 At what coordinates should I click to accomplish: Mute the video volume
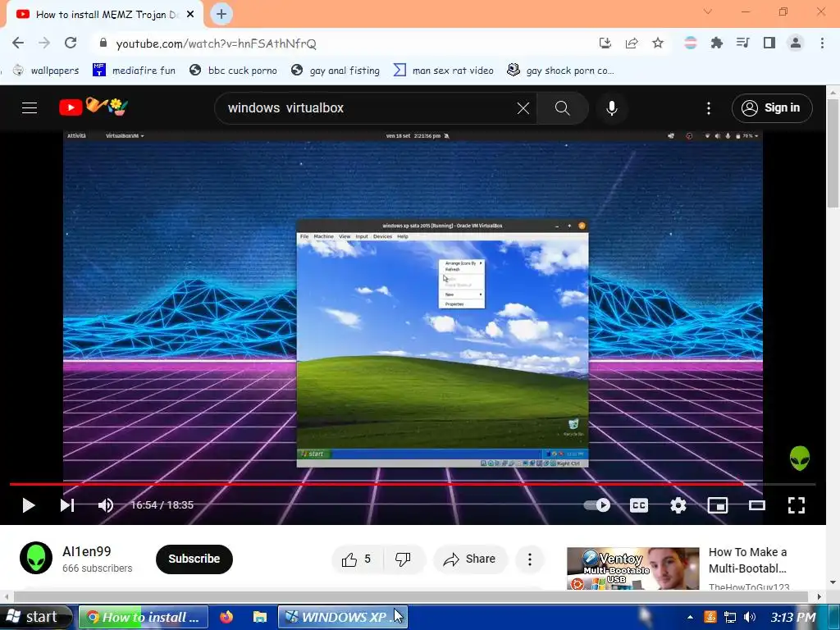click(x=106, y=505)
